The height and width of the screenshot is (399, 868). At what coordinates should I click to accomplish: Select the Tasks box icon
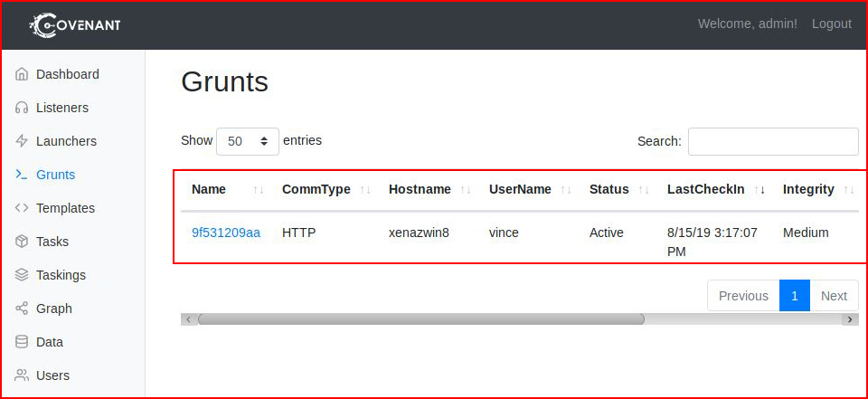22,242
